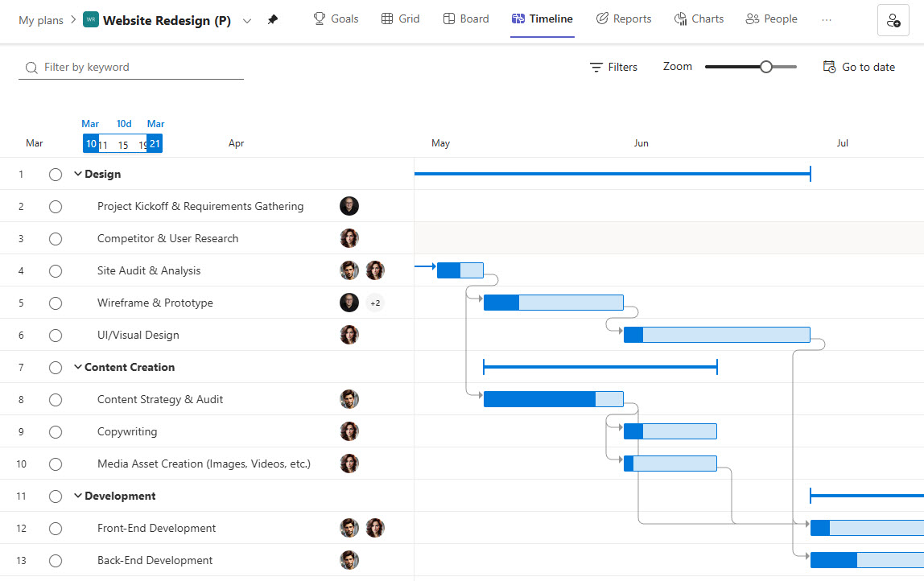Click avatar on Back-End Development row
This screenshot has height=581, width=924.
click(349, 560)
